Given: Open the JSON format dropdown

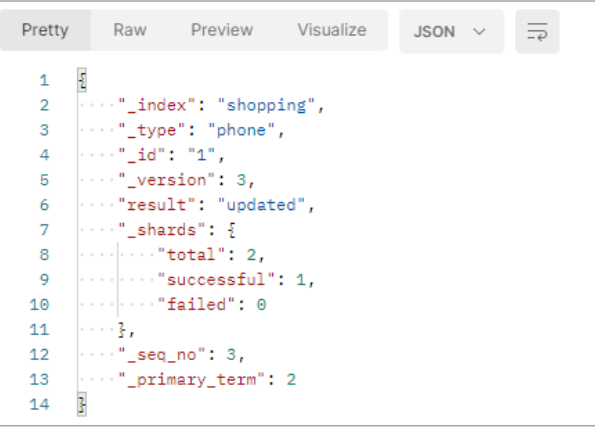Looking at the screenshot, I should click(x=451, y=31).
